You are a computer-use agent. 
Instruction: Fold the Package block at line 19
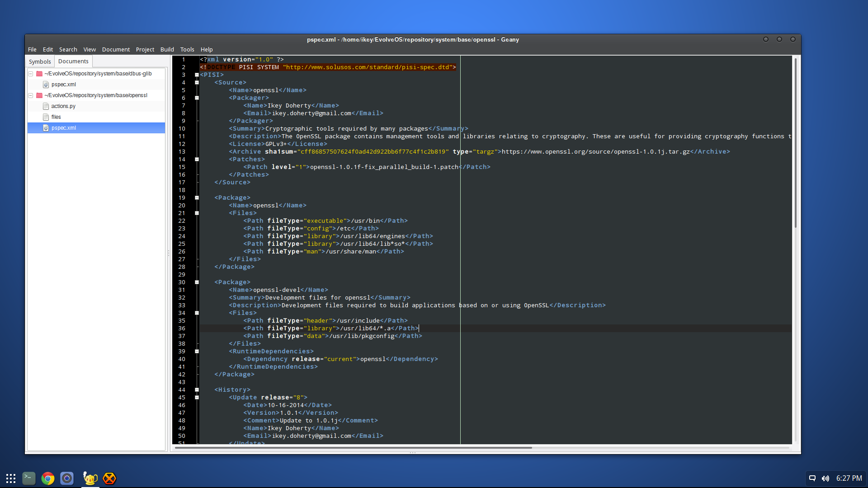197,198
